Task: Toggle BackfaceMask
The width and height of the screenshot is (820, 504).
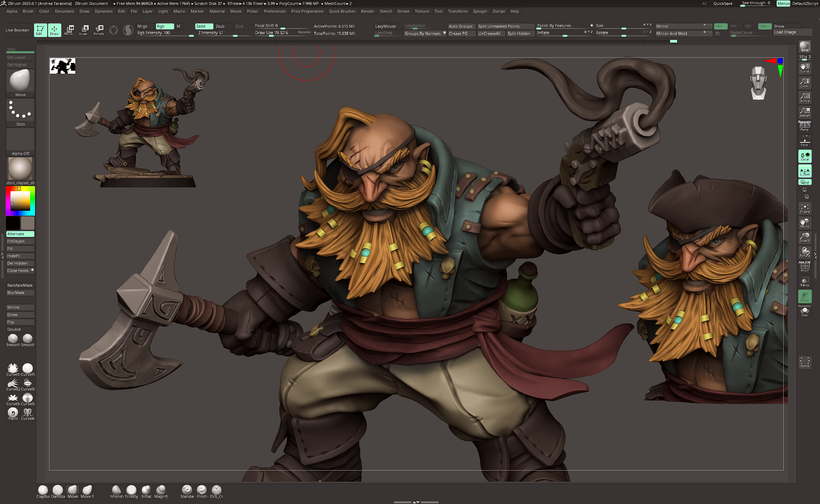Action: pyautogui.click(x=20, y=285)
